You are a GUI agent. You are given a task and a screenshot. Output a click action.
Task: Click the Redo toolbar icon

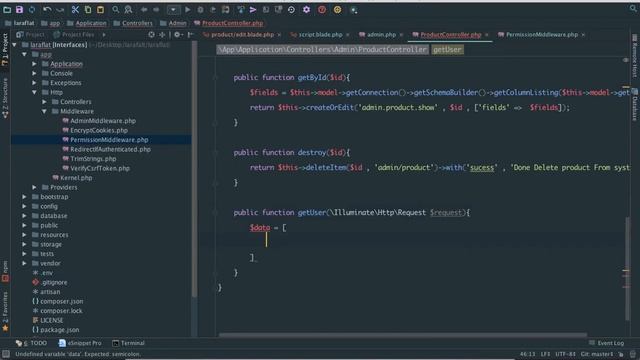(x=60, y=9)
